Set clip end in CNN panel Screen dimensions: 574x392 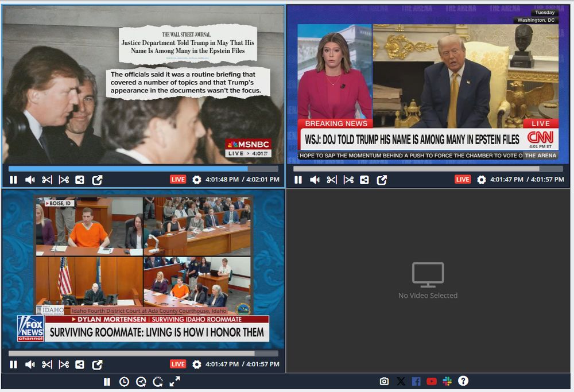coord(348,180)
